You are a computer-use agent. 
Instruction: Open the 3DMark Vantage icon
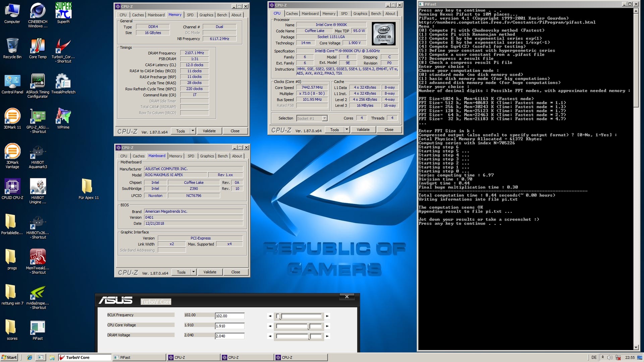[x=12, y=156]
